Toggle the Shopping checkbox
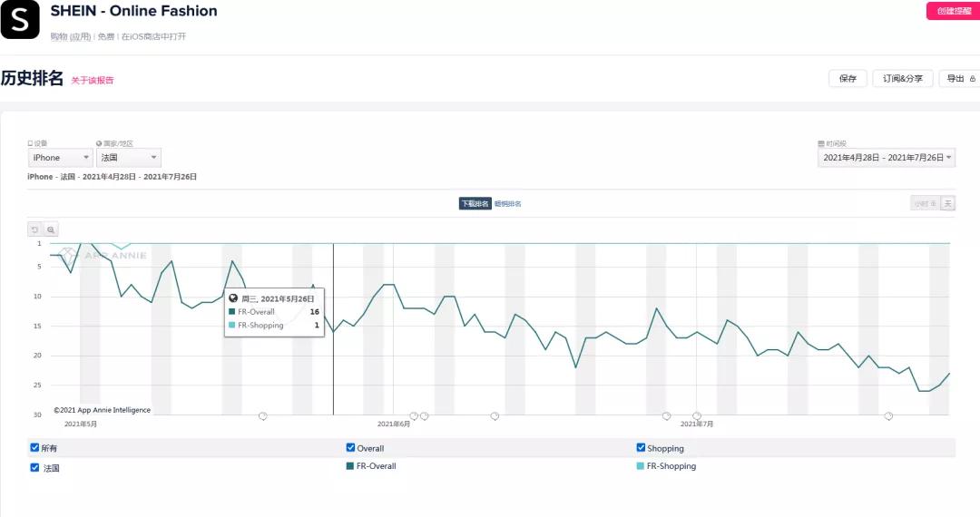This screenshot has width=980, height=517. pos(641,448)
